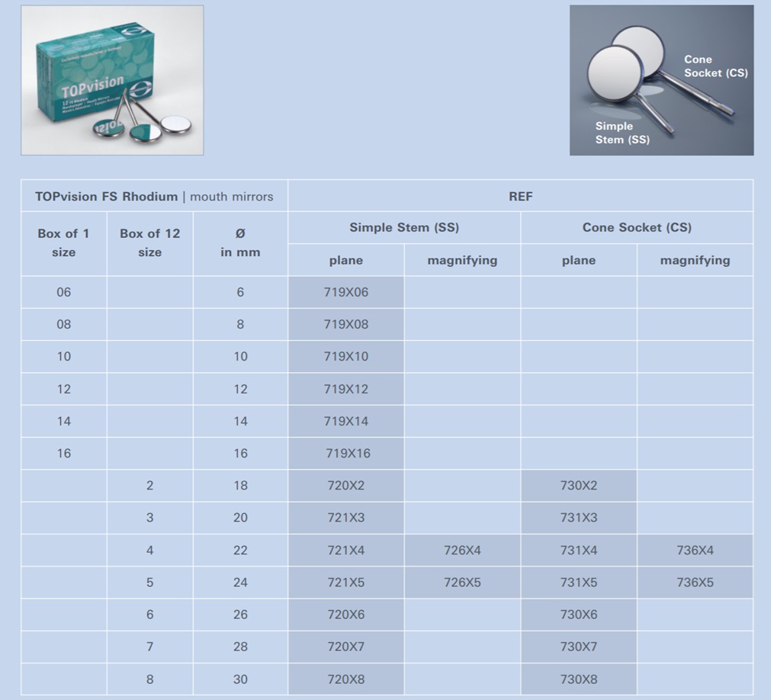771x700 pixels.
Task: Pick the 731X3 Cone Socket reference
Action: coord(579,518)
